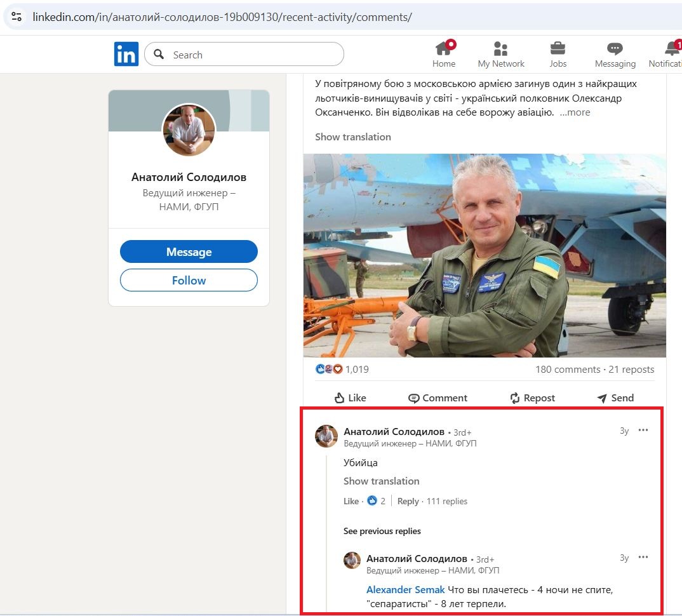The image size is (682, 616).
Task: Expand See previous replies
Action: (x=382, y=531)
